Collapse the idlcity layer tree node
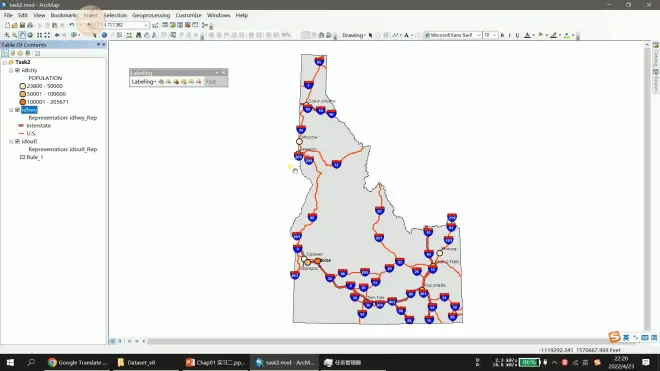 [x=11, y=70]
